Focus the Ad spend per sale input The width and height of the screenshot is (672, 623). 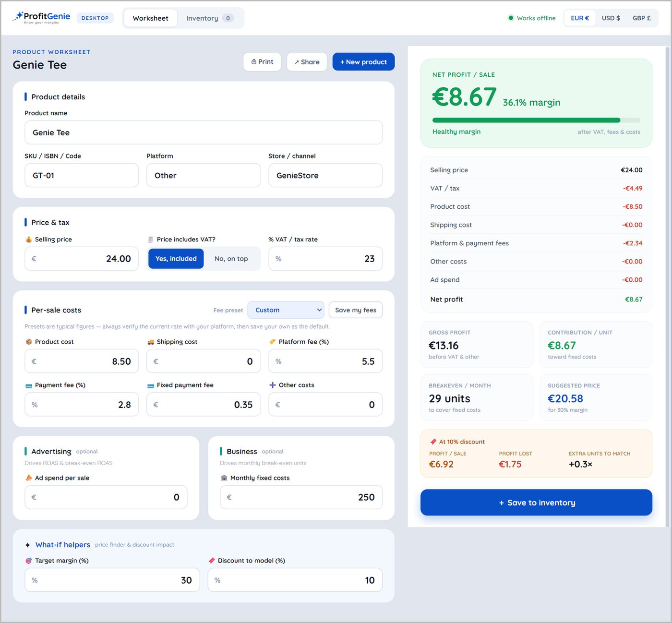point(106,497)
